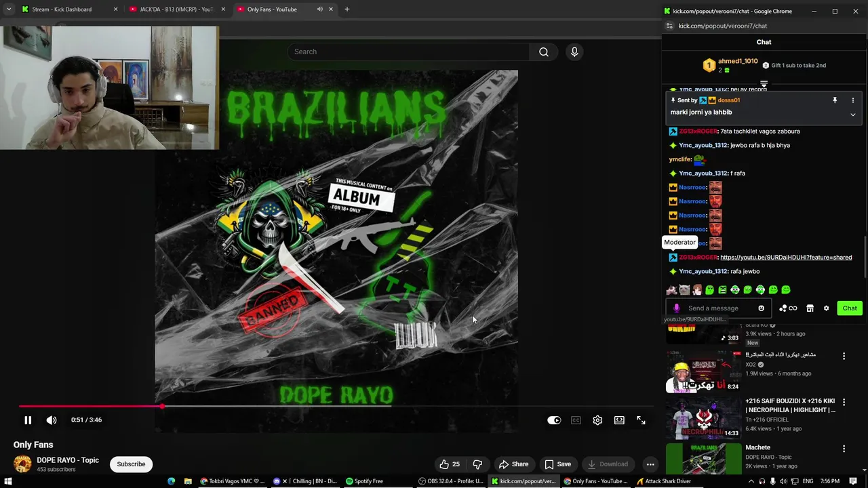Open more actions menu under video

(x=650, y=464)
